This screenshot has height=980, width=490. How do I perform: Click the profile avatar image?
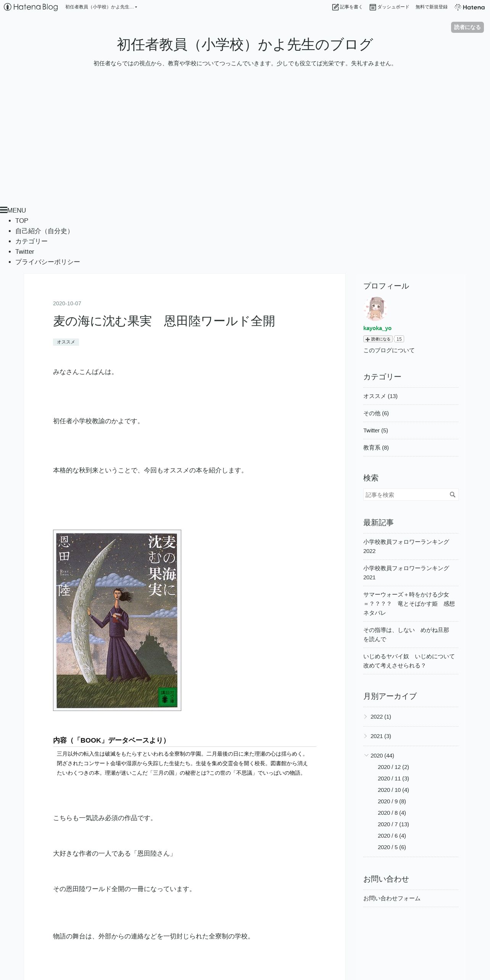tap(375, 309)
